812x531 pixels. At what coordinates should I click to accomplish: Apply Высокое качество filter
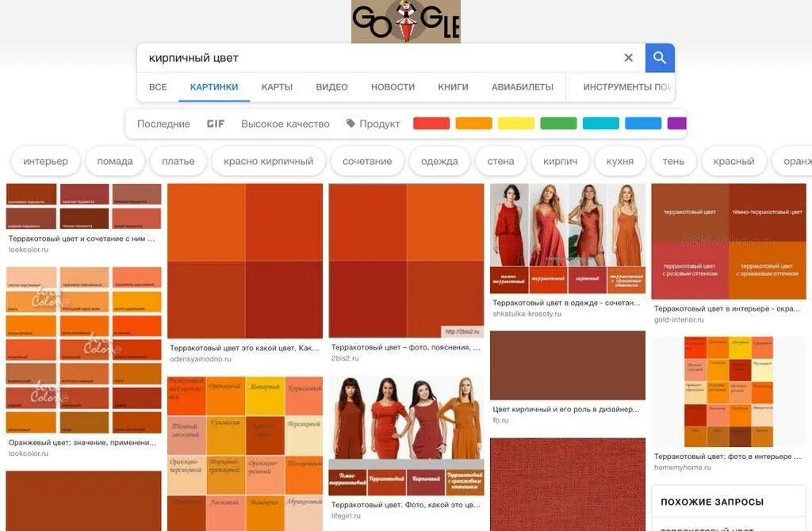[x=285, y=124]
